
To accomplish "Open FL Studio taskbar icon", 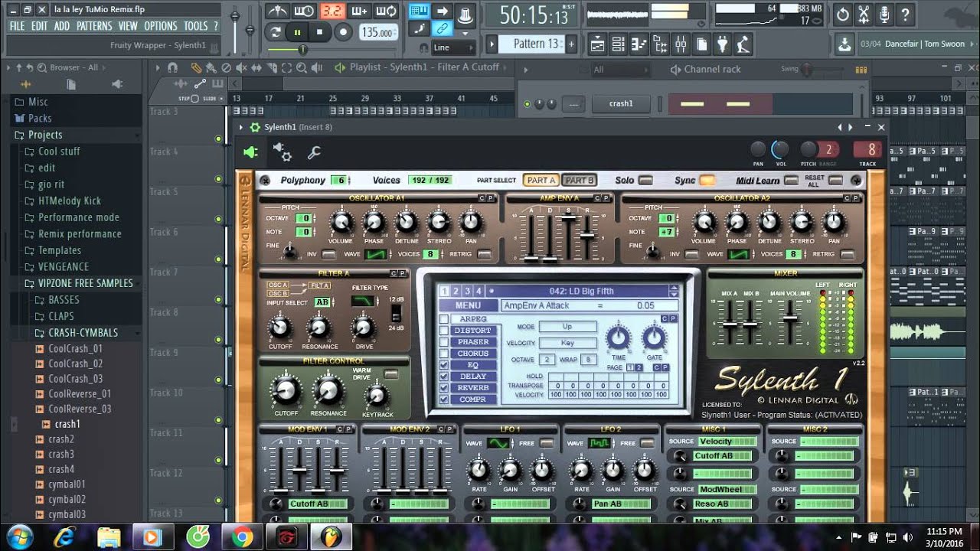I will click(332, 536).
